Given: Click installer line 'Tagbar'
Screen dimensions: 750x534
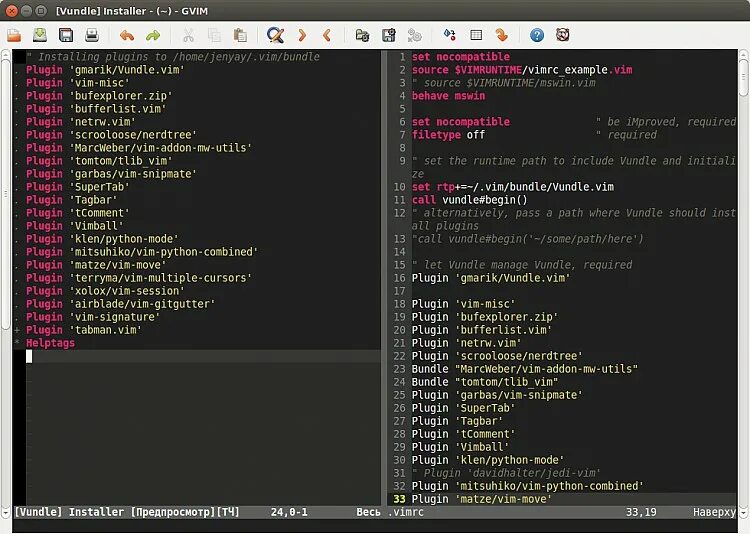Looking at the screenshot, I should pyautogui.click(x=71, y=200).
